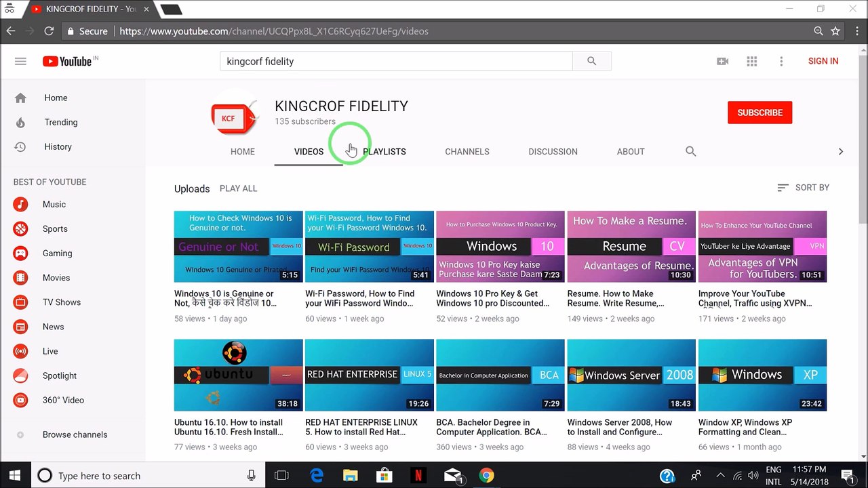Show hidden system tray icons
The height and width of the screenshot is (488, 868).
click(x=720, y=475)
